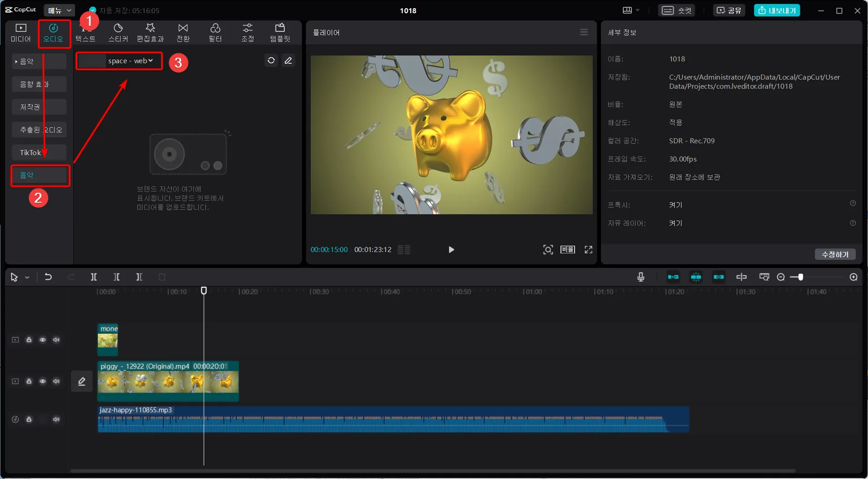Click the edit pencil icon in asset panel
Image resolution: width=868 pixels, height=479 pixels.
point(288,61)
